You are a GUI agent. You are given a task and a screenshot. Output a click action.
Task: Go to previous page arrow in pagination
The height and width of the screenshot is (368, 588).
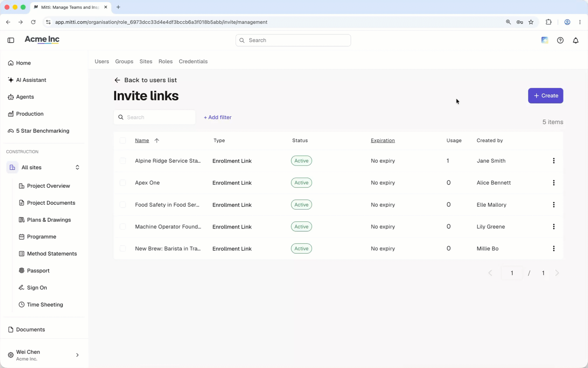pyautogui.click(x=490, y=273)
